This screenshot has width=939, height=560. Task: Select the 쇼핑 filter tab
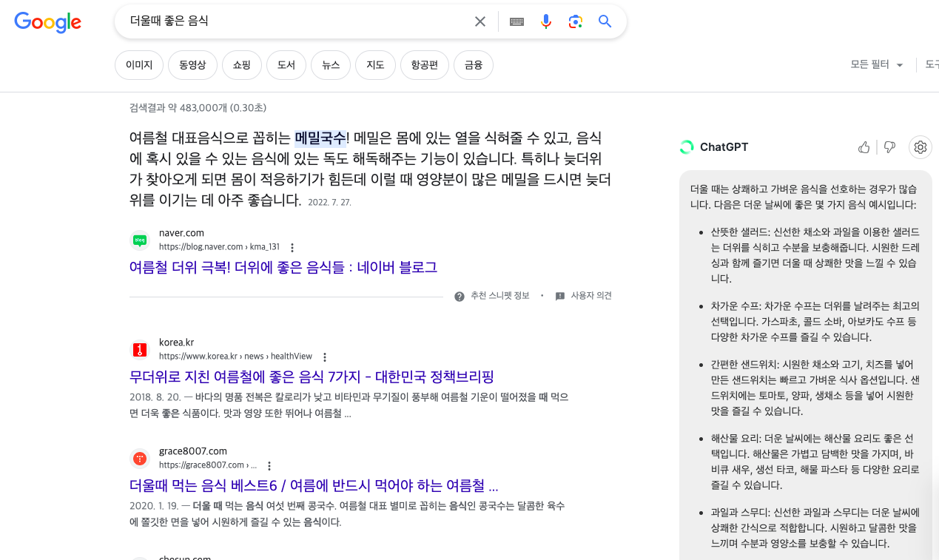(x=242, y=65)
